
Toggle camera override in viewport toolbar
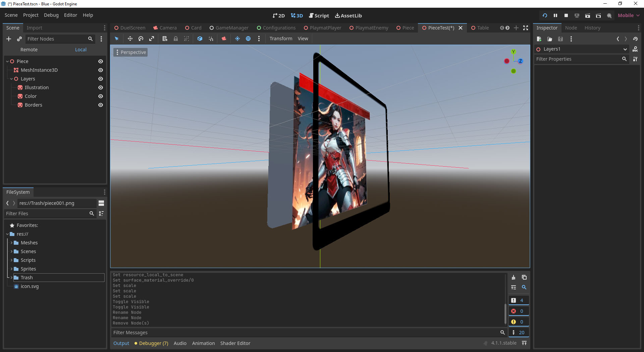click(224, 39)
